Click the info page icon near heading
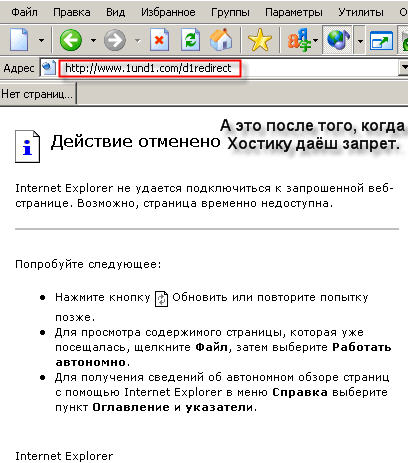The width and height of the screenshot is (408, 463). [27, 146]
